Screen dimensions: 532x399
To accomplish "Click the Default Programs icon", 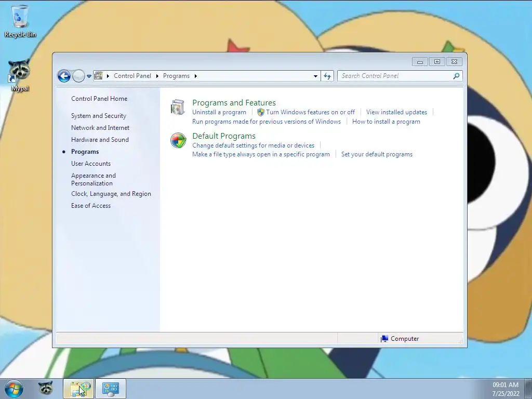I will pos(178,140).
